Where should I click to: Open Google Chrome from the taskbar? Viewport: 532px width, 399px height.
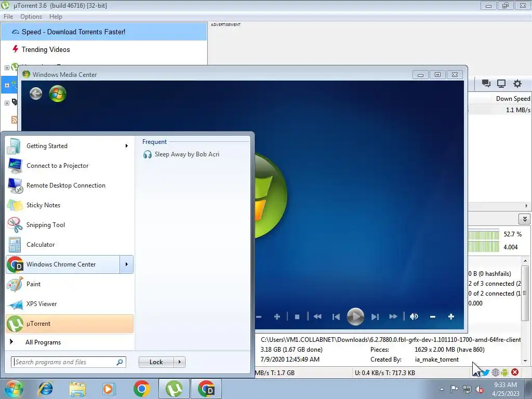pos(141,389)
